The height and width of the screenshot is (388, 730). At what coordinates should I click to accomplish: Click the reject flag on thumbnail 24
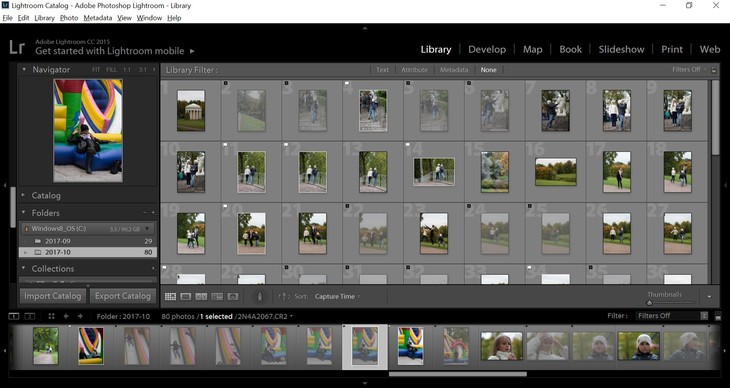(469, 206)
